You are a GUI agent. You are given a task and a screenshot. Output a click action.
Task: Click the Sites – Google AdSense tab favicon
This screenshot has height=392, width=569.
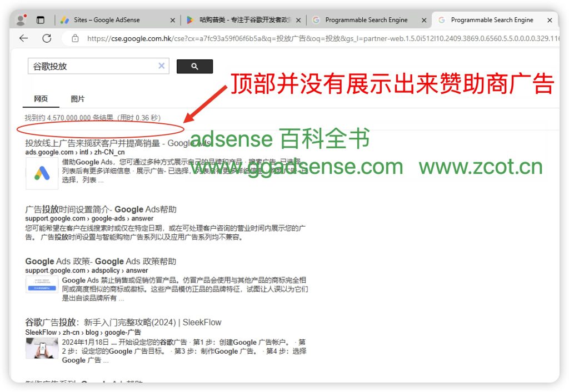pyautogui.click(x=64, y=21)
